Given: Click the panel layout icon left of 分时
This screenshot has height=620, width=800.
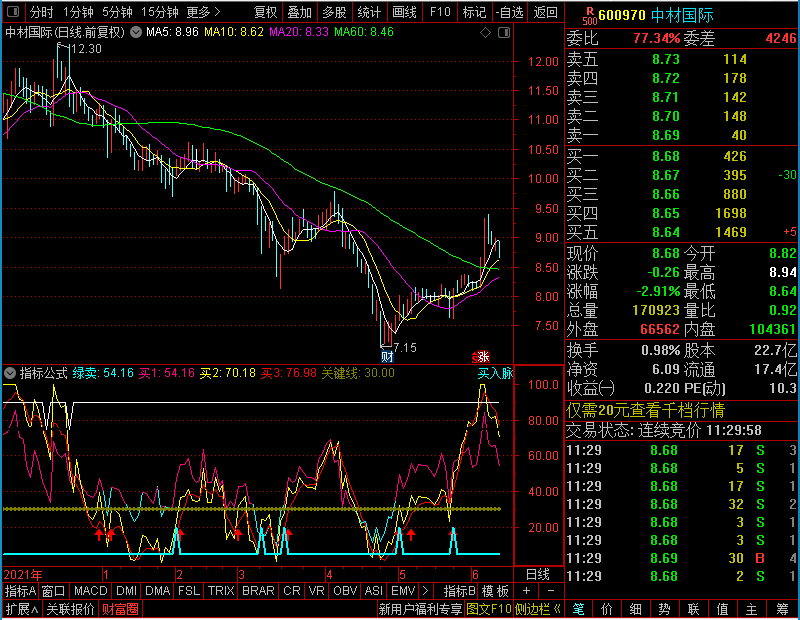Looking at the screenshot, I should coord(13,11).
